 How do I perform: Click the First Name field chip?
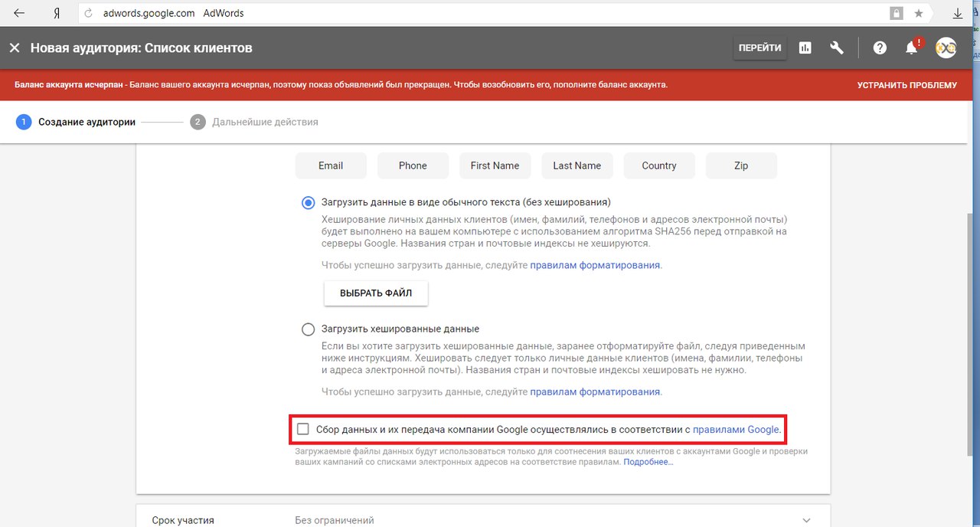(495, 165)
